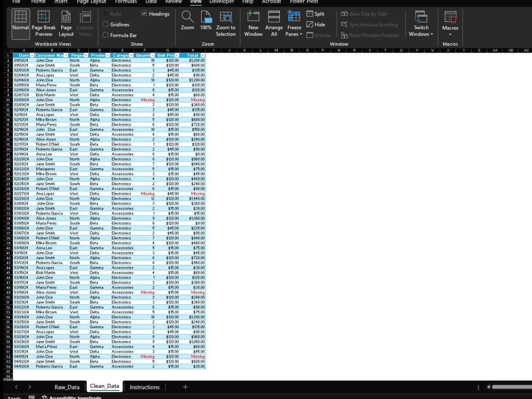The height and width of the screenshot is (399, 532).
Task: Switch to Instructions sheet tab
Action: tap(145, 387)
